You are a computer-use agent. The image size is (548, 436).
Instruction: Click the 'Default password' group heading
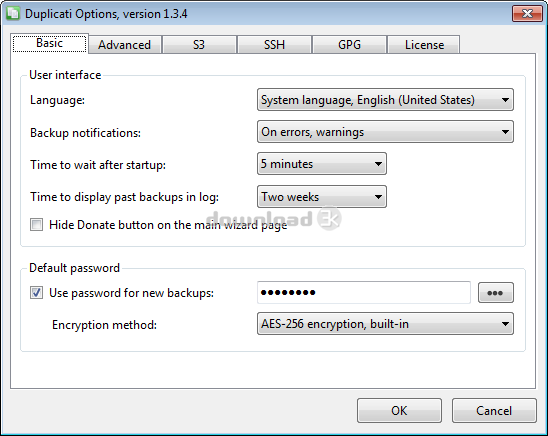pos(74,268)
